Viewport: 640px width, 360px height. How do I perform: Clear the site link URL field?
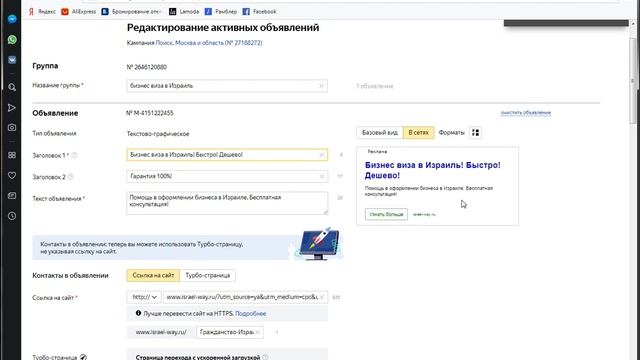322,297
